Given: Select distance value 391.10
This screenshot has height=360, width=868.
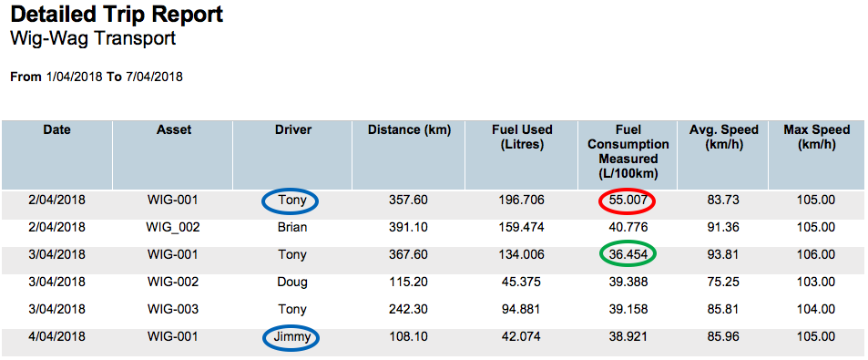Looking at the screenshot, I should pyautogui.click(x=409, y=227).
